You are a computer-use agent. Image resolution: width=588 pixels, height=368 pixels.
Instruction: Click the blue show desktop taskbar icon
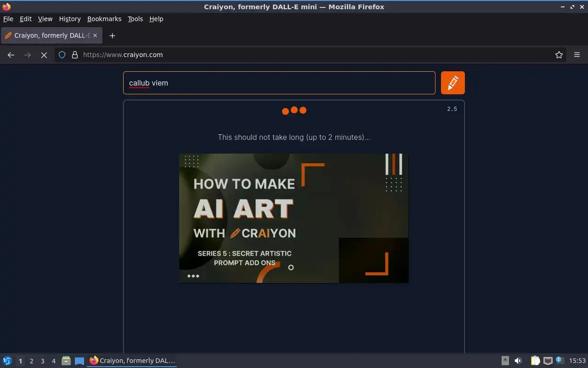coord(79,361)
